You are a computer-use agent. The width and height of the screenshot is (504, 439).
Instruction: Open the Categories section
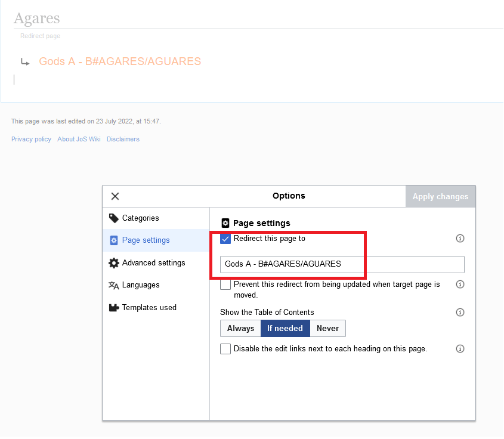(156, 218)
